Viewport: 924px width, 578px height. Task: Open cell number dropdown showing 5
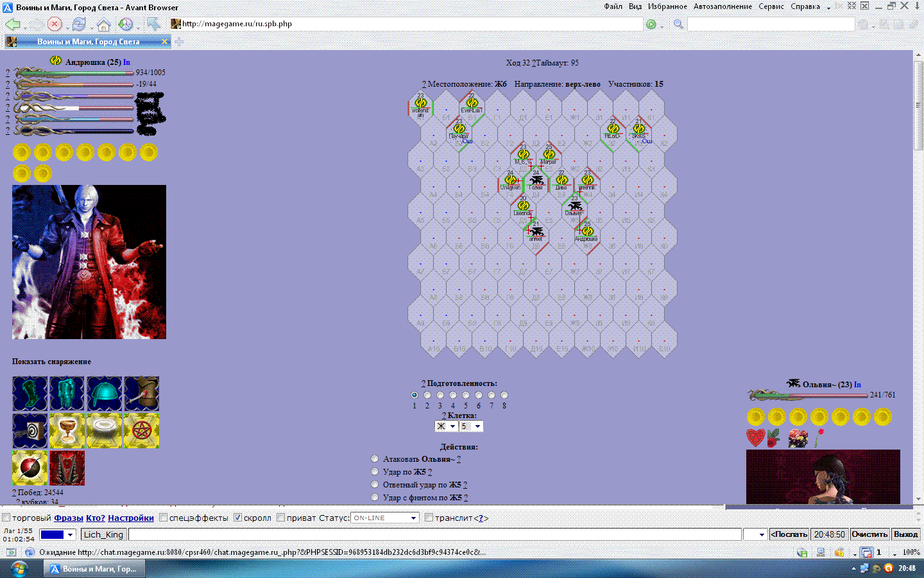click(471, 426)
